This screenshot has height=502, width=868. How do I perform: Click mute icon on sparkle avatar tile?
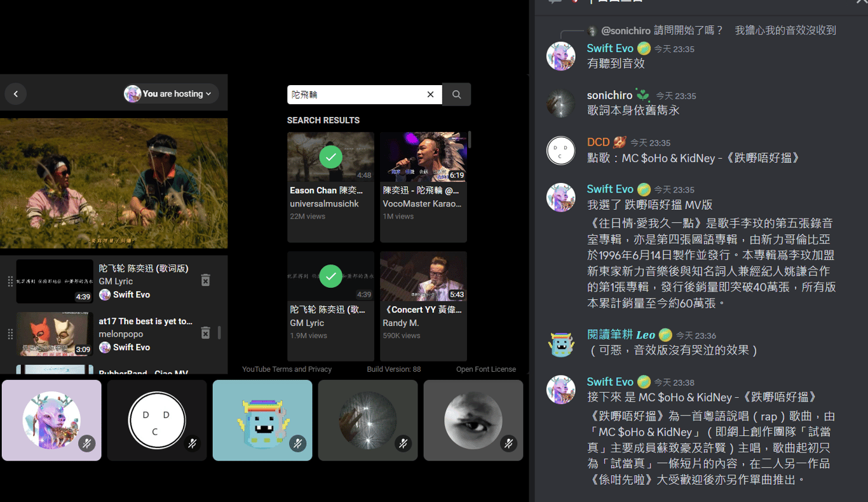click(x=403, y=444)
